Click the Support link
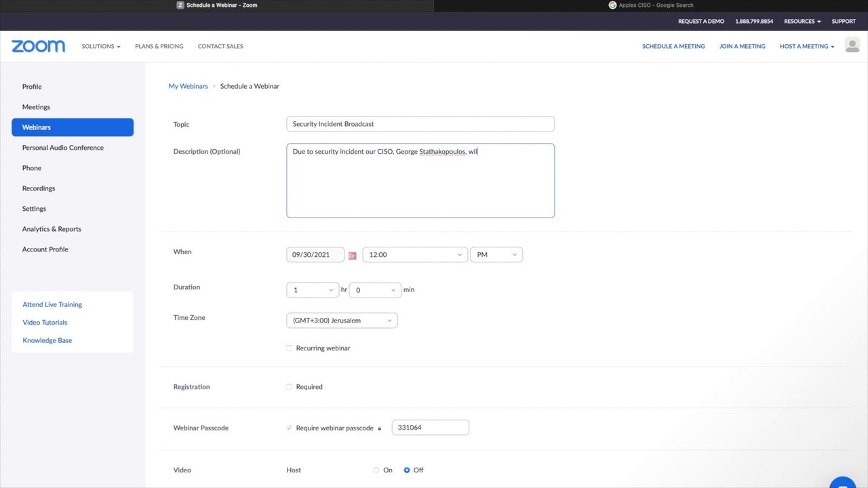This screenshot has height=488, width=868. [x=844, y=22]
